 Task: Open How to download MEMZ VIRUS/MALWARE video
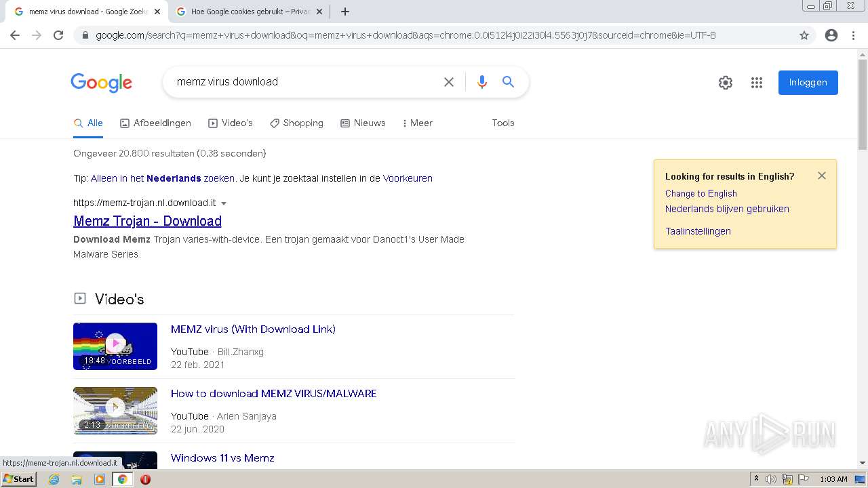pyautogui.click(x=273, y=394)
